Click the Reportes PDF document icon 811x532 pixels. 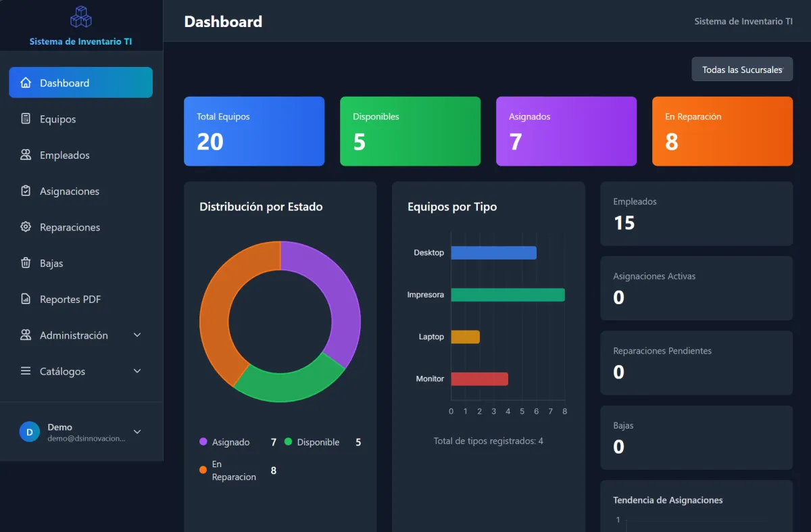(x=26, y=299)
